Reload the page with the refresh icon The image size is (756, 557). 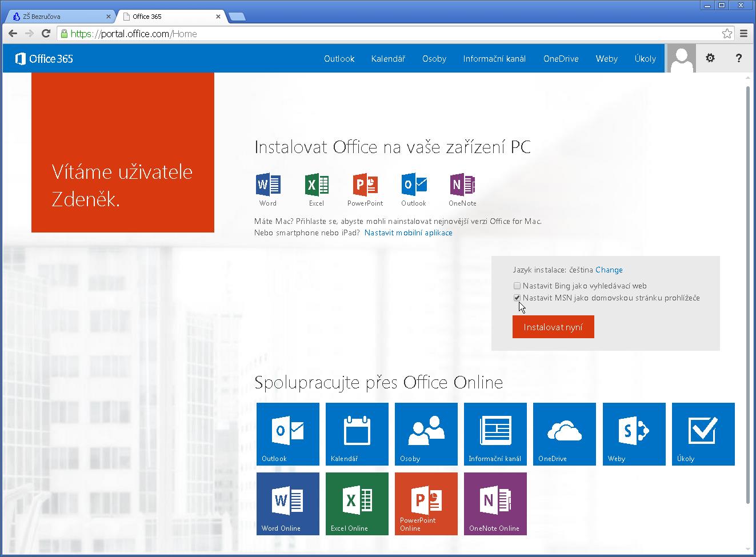(46, 34)
